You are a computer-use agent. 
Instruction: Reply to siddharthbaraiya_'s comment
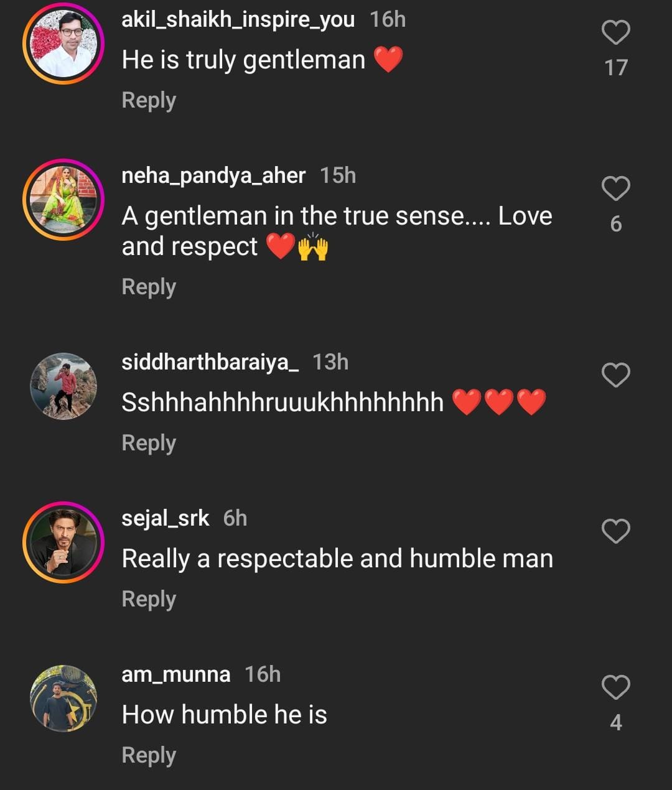point(149,444)
